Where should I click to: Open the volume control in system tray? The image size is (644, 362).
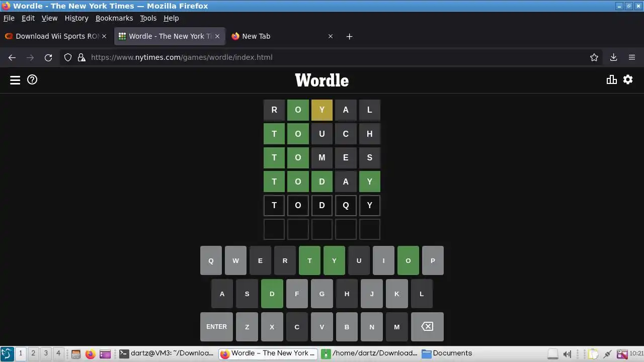[x=567, y=354]
